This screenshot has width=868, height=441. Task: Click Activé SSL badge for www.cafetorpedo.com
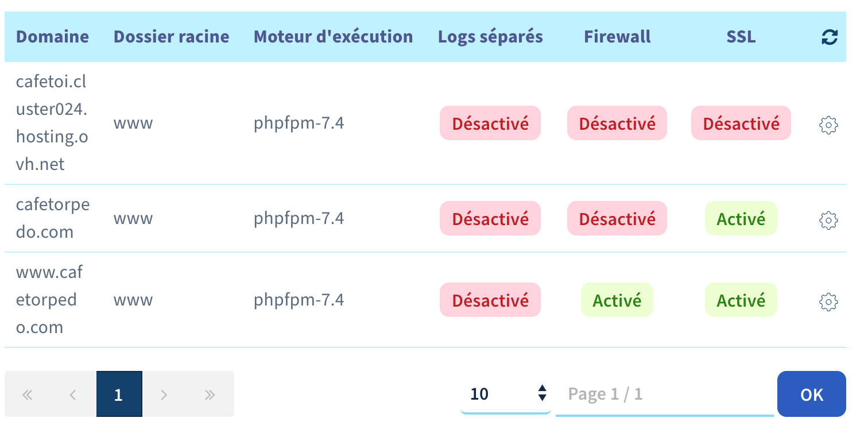(741, 300)
